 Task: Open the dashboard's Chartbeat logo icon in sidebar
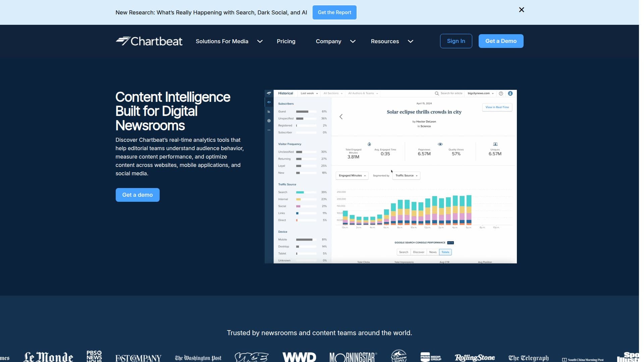click(x=269, y=93)
